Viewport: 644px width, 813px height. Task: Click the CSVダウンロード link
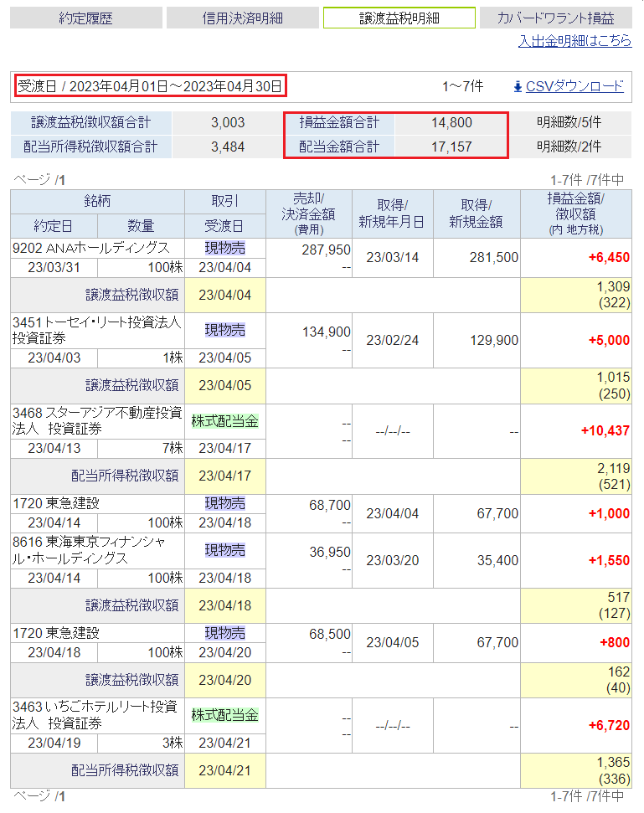coord(575,86)
